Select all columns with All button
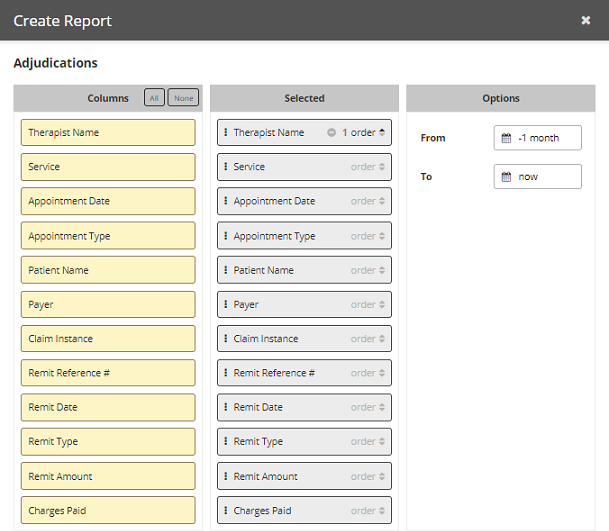Image resolution: width=609 pixels, height=531 pixels. (154, 98)
